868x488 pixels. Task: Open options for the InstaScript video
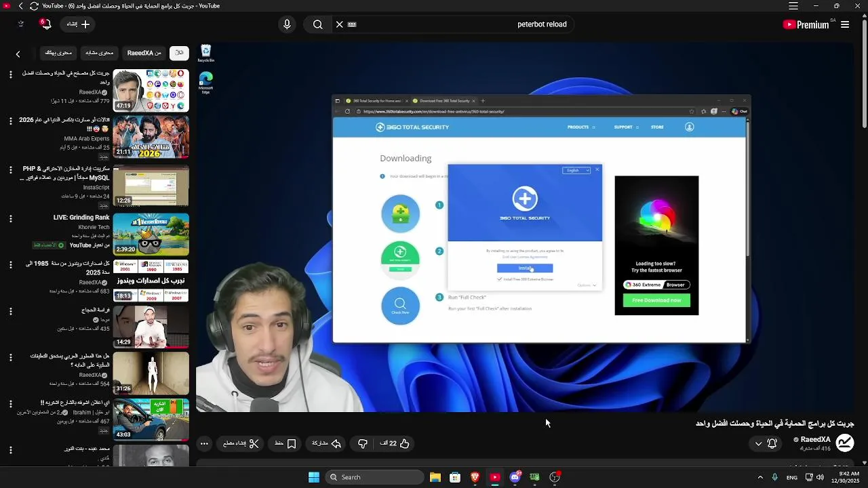(x=10, y=169)
